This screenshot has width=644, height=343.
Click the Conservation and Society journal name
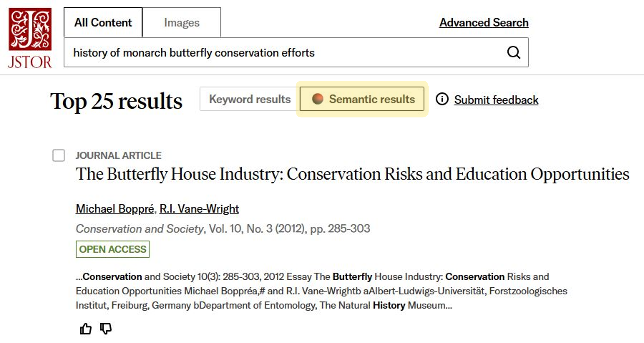click(x=140, y=229)
